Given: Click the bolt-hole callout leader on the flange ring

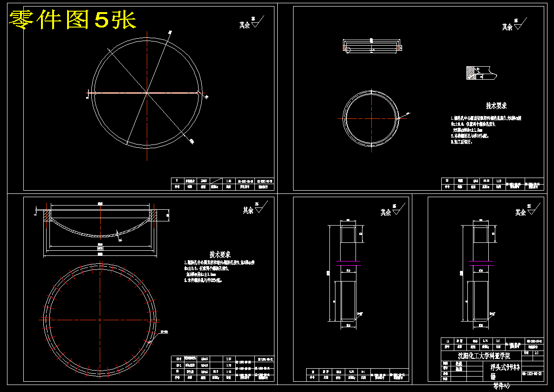Looking at the screenshot, I should (157, 336).
